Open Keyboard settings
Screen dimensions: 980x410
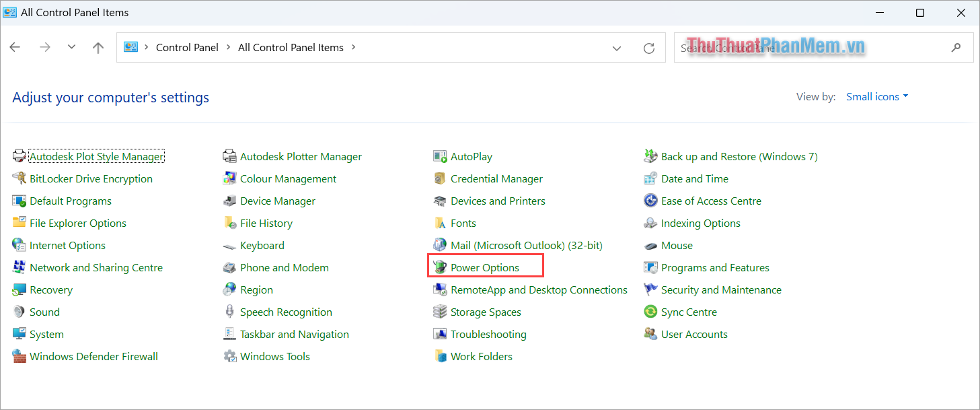coord(262,245)
